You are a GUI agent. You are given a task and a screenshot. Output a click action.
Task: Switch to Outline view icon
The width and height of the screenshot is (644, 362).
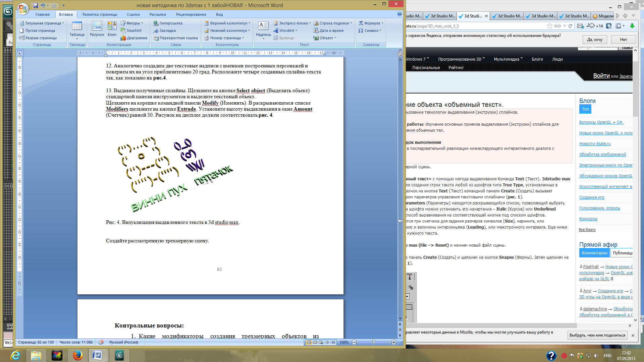click(327, 342)
